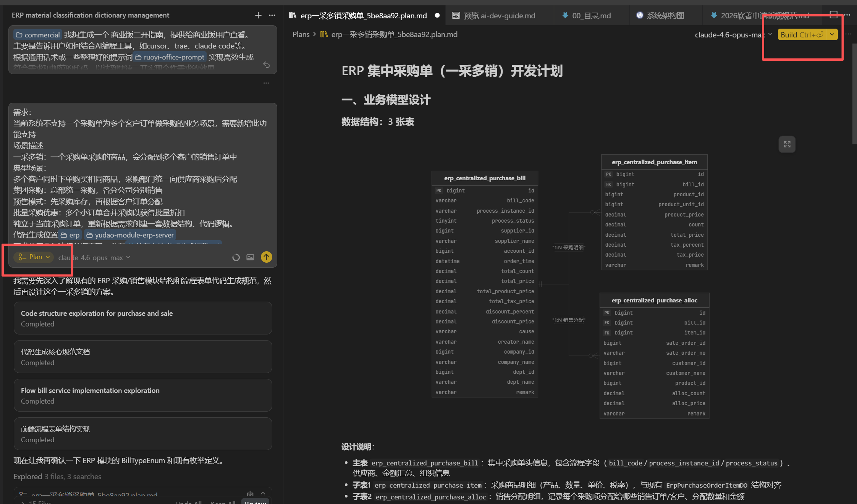Toggle the split editor layout icon

834,15
